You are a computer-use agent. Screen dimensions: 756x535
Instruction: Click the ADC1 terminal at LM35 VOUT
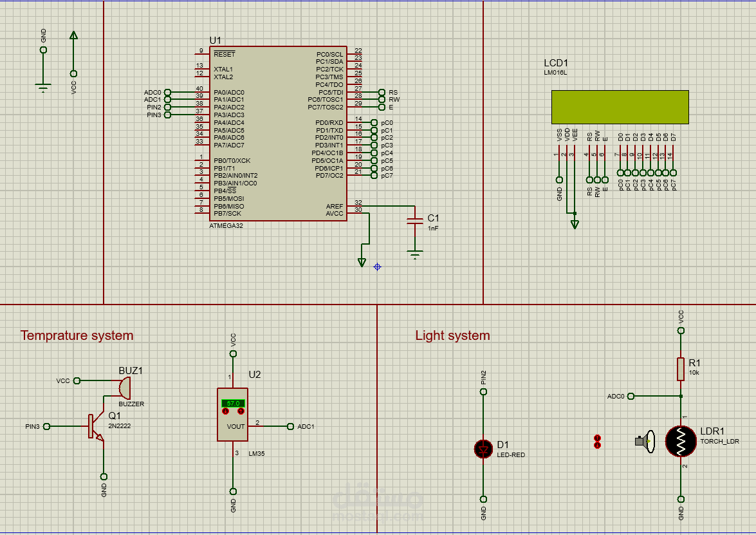290,426
